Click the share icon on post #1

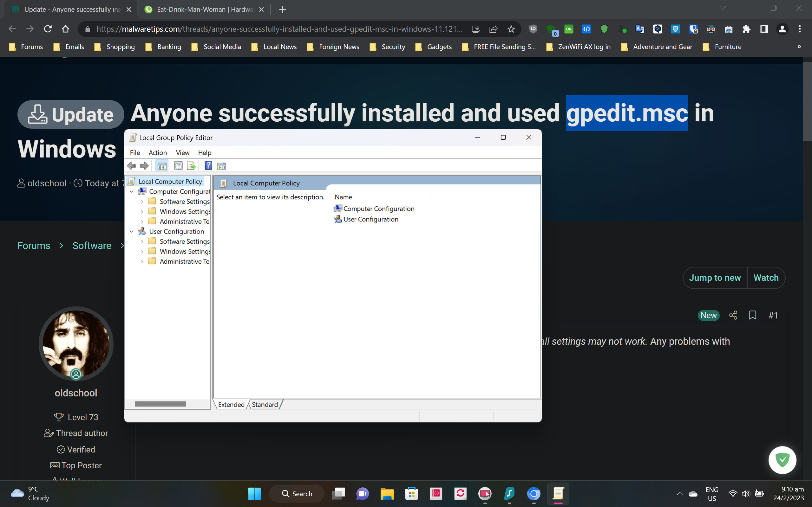733,315
